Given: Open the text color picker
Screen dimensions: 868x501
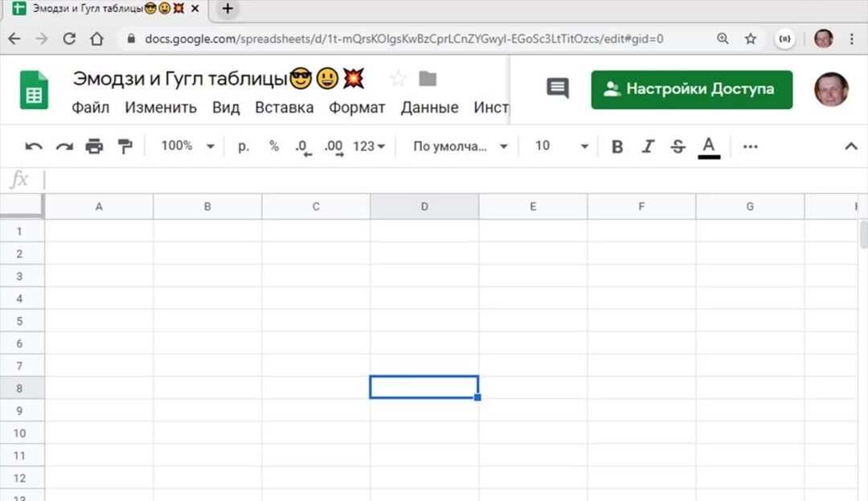Looking at the screenshot, I should pyautogui.click(x=709, y=147).
